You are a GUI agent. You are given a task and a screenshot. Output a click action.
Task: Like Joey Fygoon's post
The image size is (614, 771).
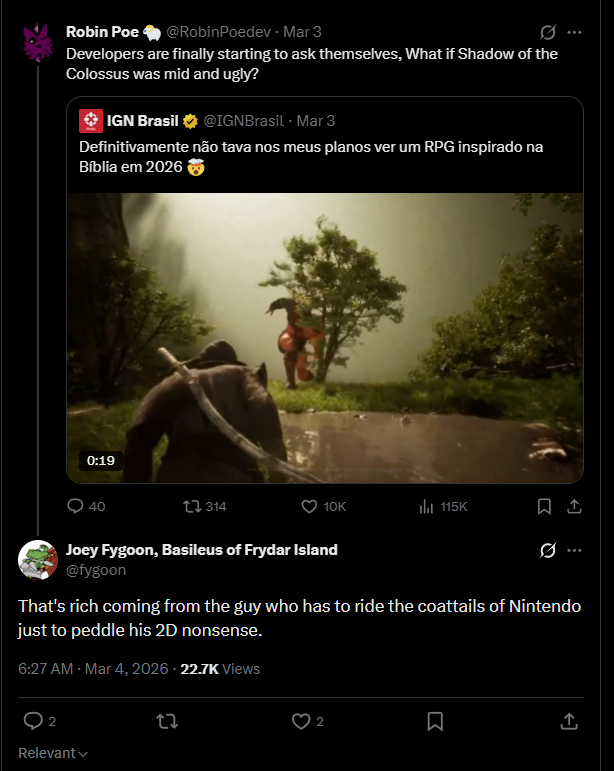click(x=301, y=721)
